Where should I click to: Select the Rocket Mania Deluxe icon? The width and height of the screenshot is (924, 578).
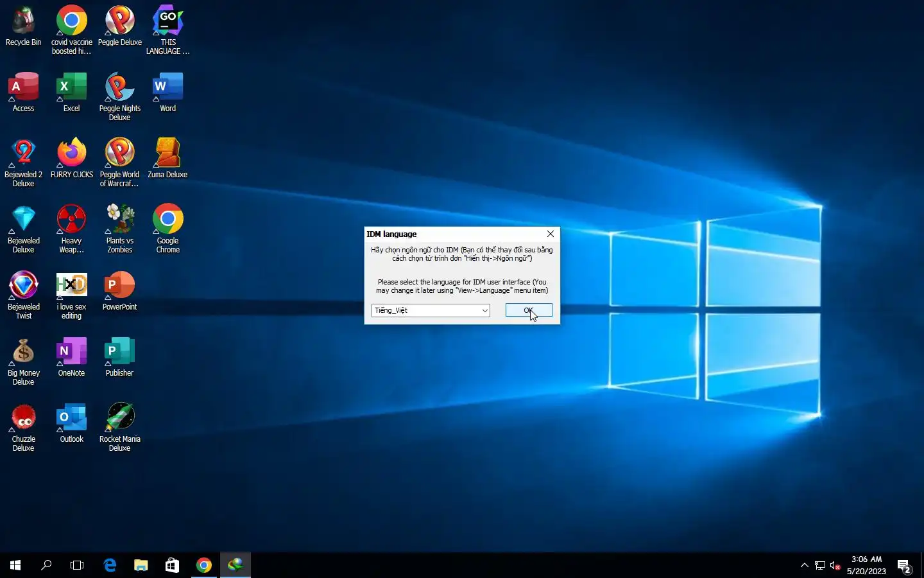tap(120, 427)
